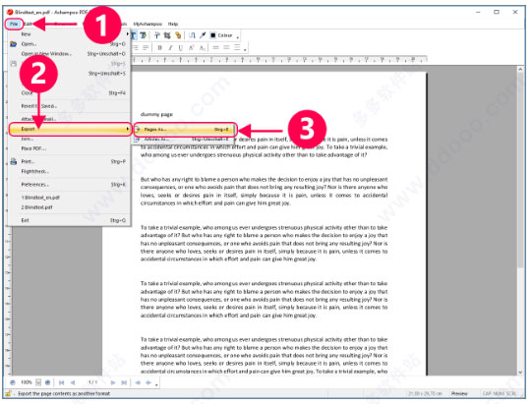Viewport: 532px width, 404px height.
Task: Click the black colour swatch
Action: point(212,35)
